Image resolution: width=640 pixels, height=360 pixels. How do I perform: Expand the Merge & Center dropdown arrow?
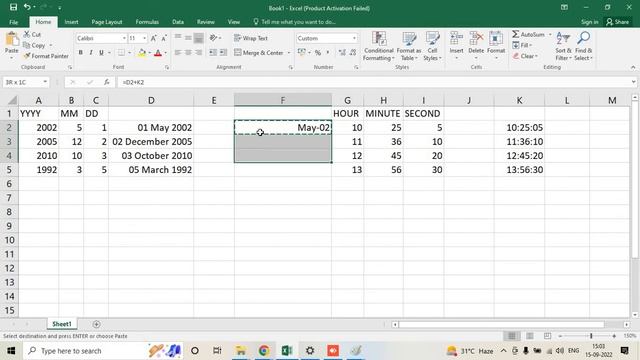[289, 53]
